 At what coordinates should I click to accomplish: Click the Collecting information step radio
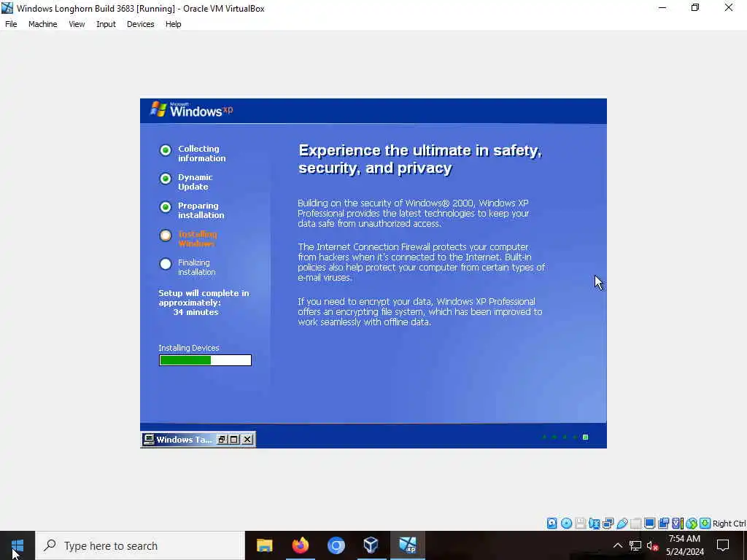coord(166,150)
